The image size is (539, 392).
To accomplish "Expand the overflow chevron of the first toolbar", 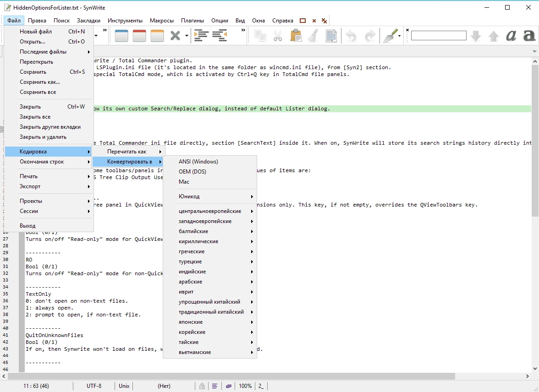I will pyautogui.click(x=105, y=30).
